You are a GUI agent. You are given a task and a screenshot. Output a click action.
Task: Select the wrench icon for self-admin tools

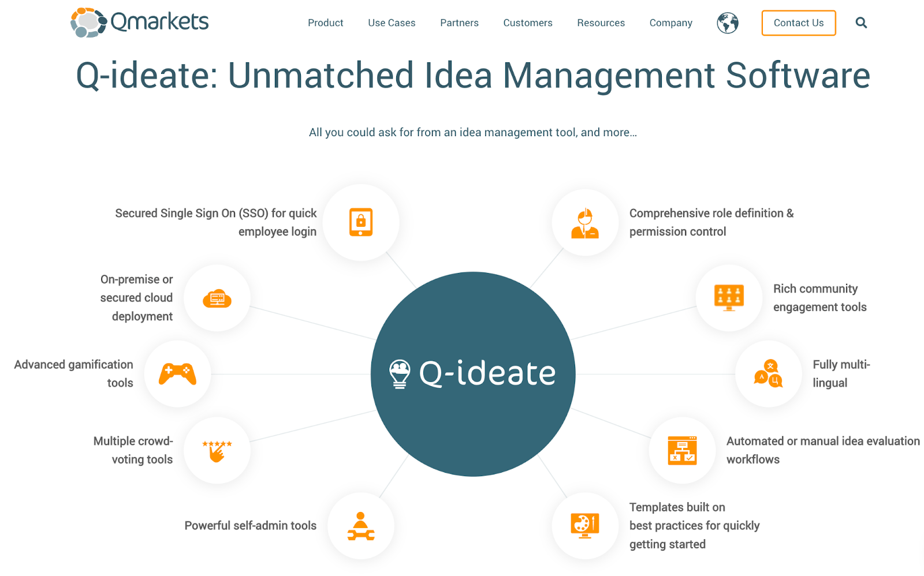click(360, 526)
